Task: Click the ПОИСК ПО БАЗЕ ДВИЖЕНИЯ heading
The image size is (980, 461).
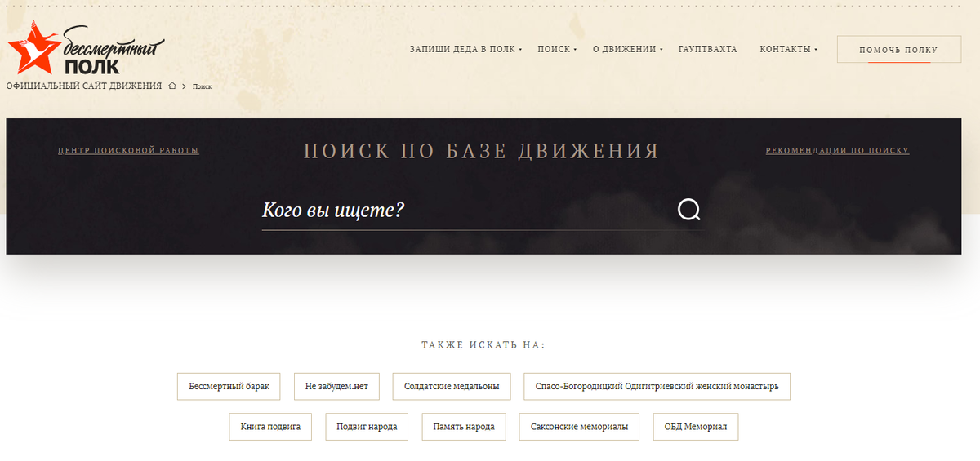Action: pyautogui.click(x=482, y=151)
